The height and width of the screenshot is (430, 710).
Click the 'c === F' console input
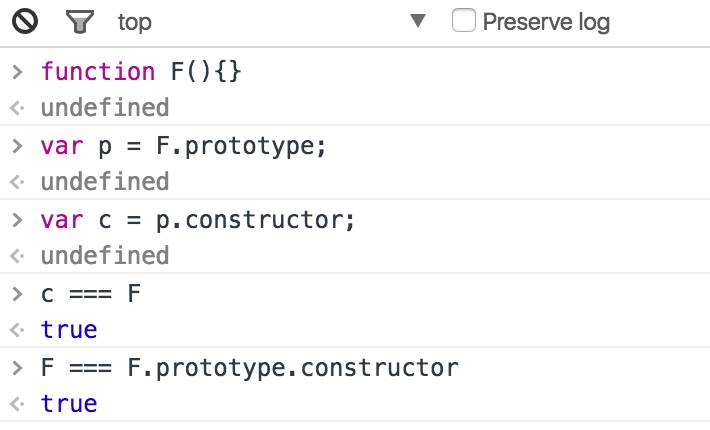[x=91, y=294]
